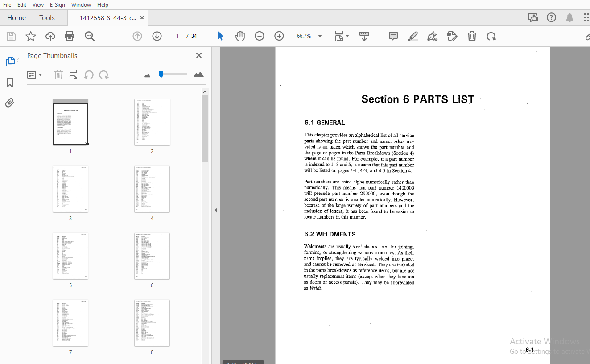Open the Bookmarks sidebar panel
Screen dimensions: 590x364
point(10,83)
